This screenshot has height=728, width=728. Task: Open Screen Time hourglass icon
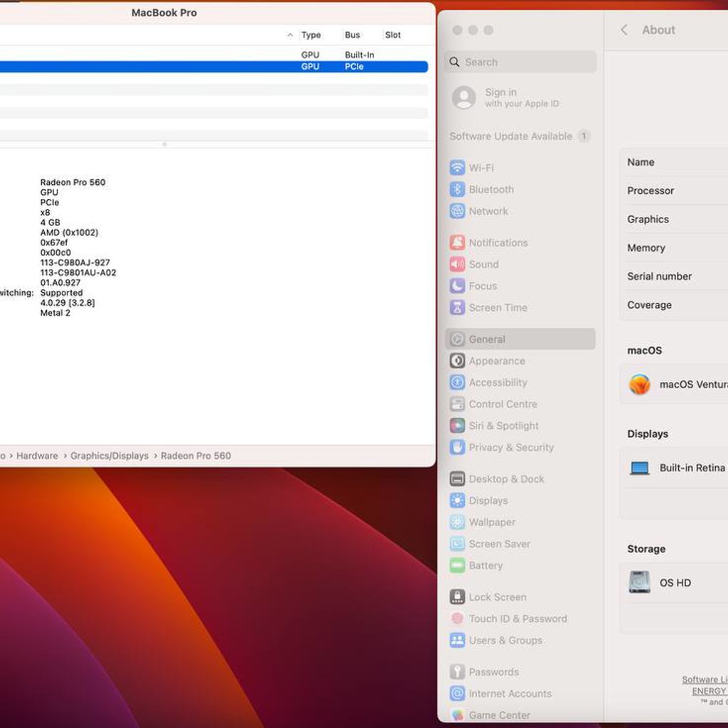click(x=457, y=307)
